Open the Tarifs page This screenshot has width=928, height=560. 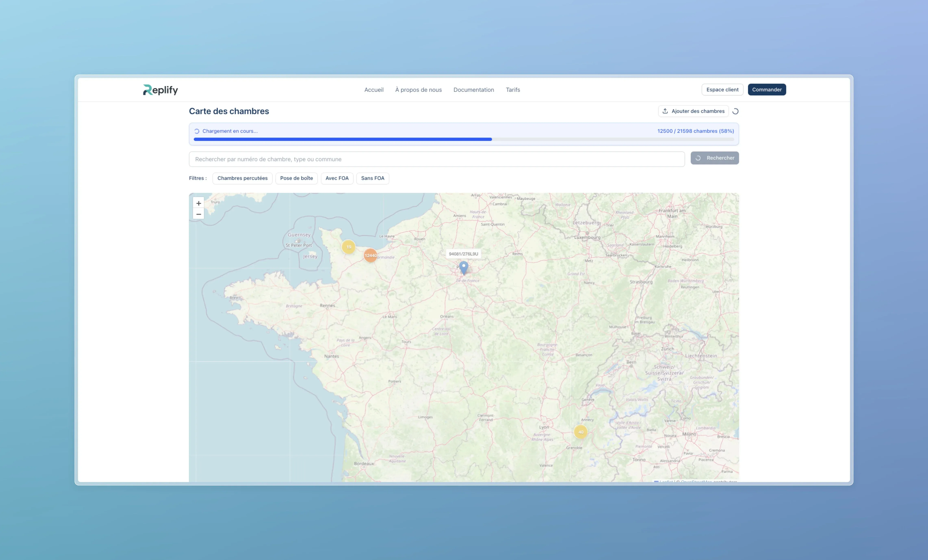click(513, 90)
